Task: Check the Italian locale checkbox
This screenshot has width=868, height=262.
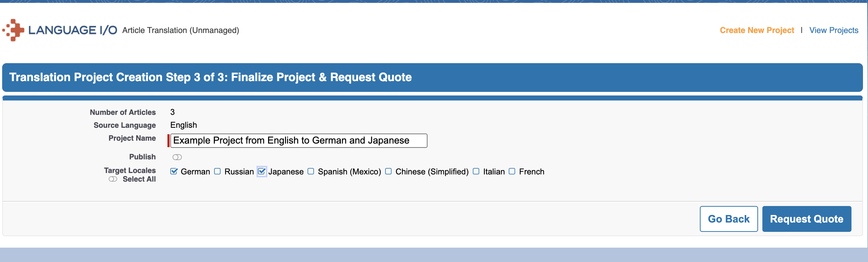Action: tap(476, 171)
